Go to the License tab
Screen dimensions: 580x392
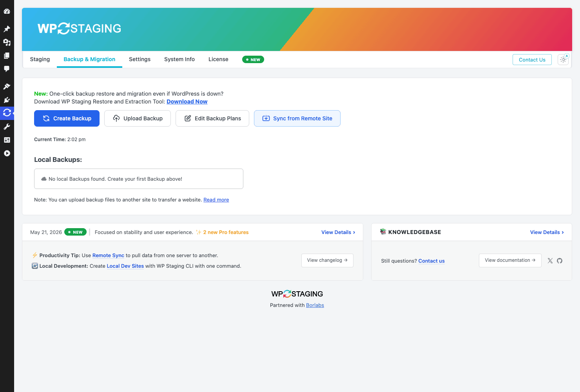[218, 59]
